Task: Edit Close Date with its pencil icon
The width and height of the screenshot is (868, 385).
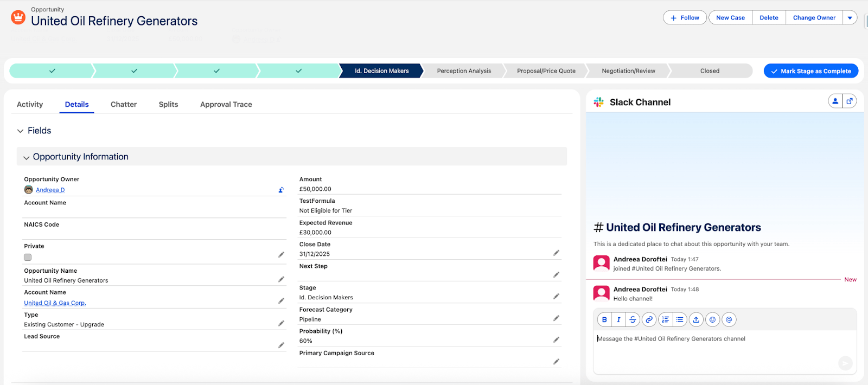Action: tap(556, 253)
